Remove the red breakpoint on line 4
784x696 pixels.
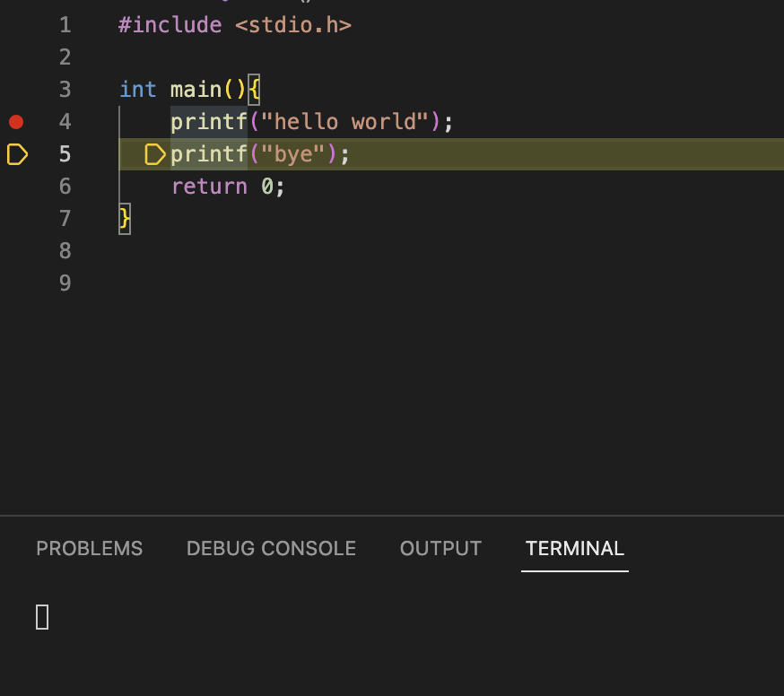point(16,122)
